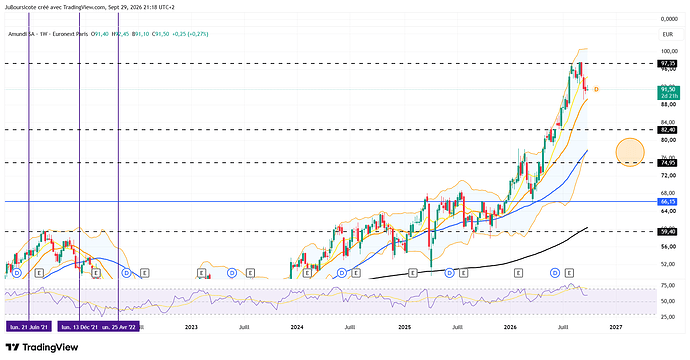Click the 2024 time axis label
This screenshot has height=360, width=690.
297,327
